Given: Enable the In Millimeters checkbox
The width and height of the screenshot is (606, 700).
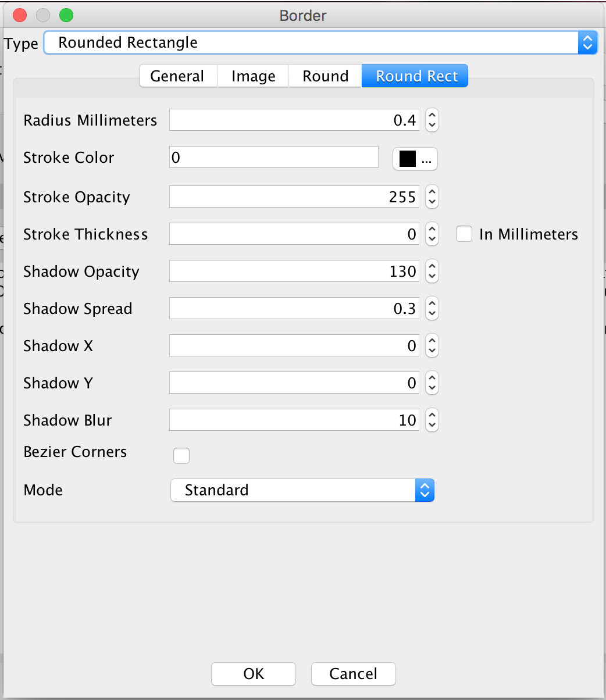Looking at the screenshot, I should [464, 234].
